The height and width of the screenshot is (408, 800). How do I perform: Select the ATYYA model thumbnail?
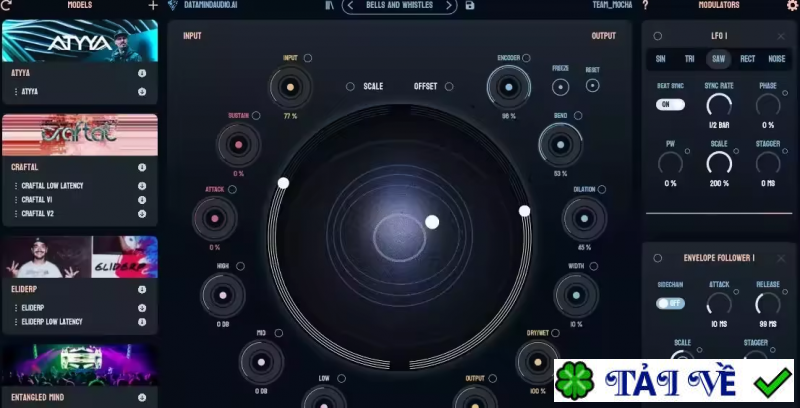pos(80,41)
